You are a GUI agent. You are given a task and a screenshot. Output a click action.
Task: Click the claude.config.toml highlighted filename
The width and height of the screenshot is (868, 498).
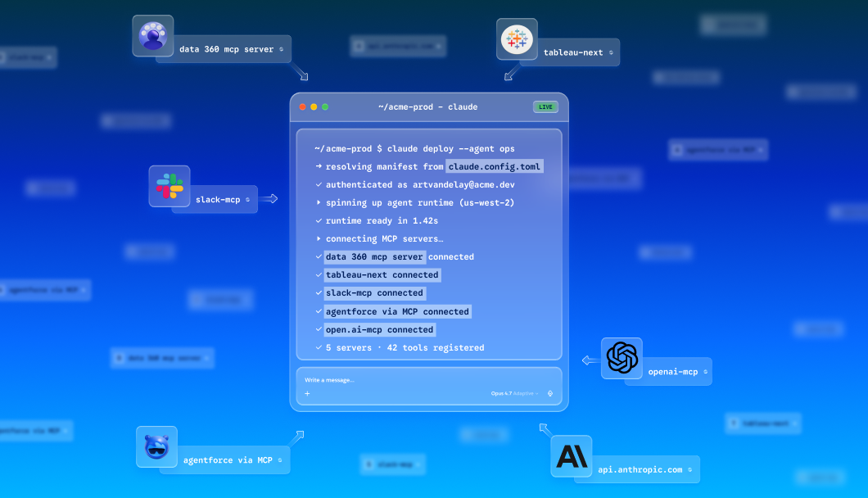pyautogui.click(x=495, y=166)
